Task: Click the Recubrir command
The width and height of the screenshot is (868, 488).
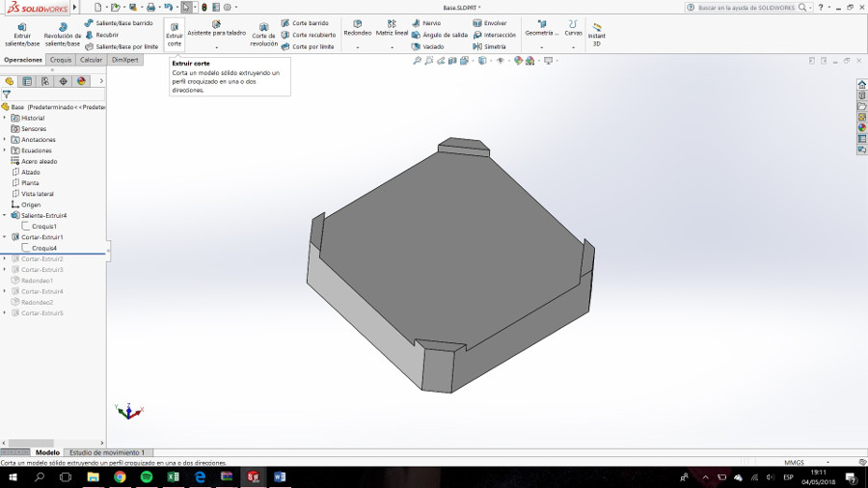Action: (102, 35)
